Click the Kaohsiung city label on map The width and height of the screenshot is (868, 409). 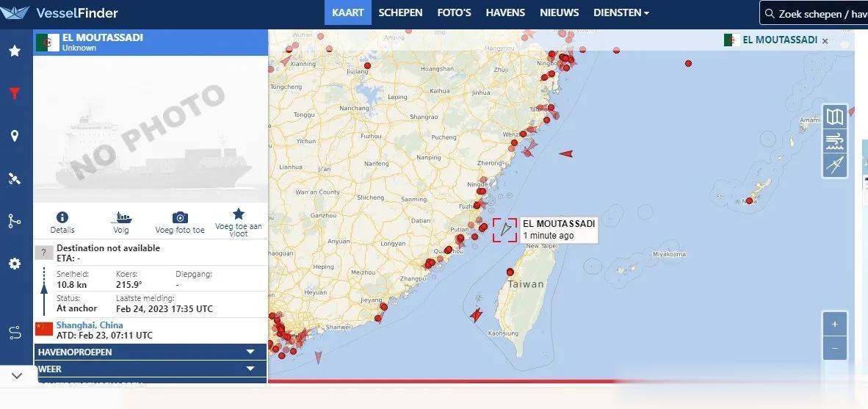click(503, 333)
